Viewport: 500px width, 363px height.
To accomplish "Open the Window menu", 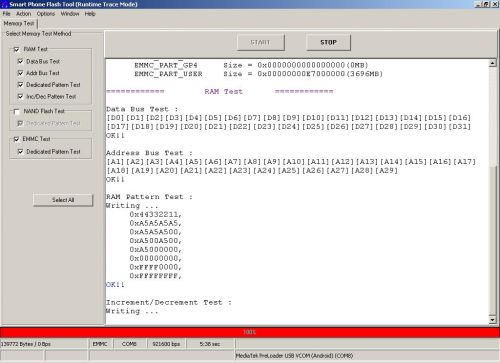I will pos(70,14).
